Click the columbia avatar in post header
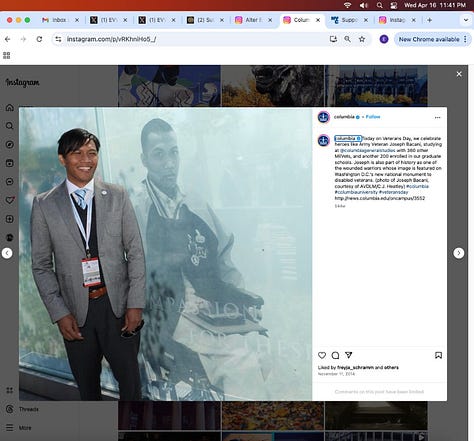 click(x=323, y=117)
